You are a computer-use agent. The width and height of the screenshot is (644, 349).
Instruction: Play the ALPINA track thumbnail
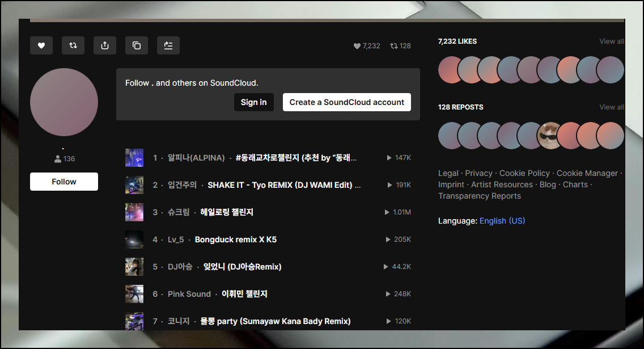tap(134, 158)
